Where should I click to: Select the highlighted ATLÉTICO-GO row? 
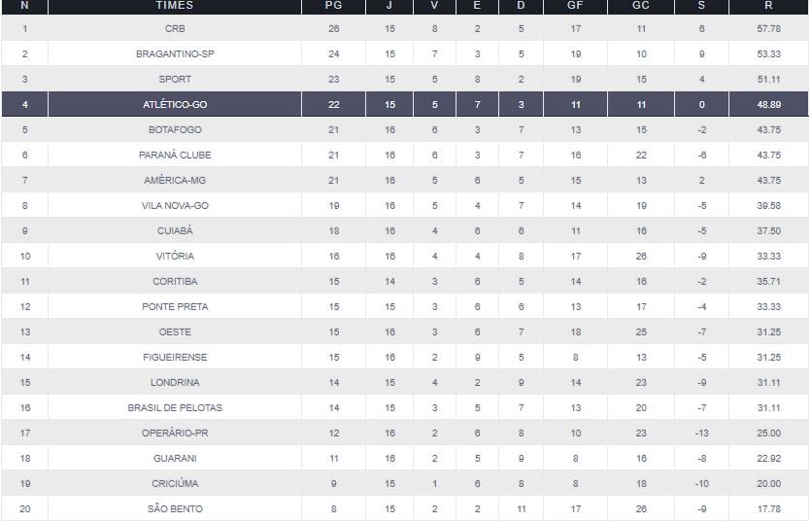pos(175,104)
